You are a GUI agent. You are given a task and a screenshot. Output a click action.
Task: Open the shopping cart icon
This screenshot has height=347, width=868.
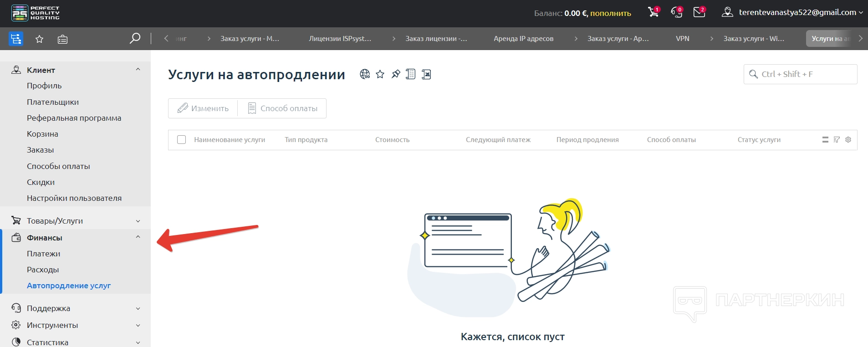(x=653, y=12)
